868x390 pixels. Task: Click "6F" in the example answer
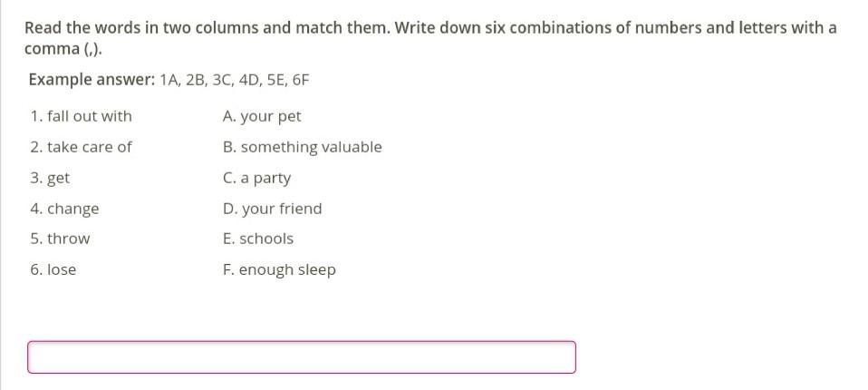pos(299,80)
